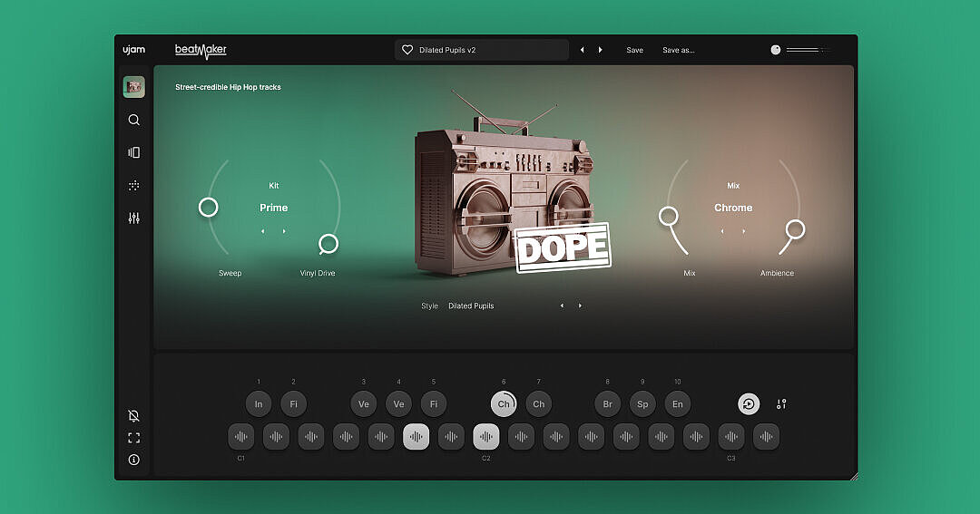The width and height of the screenshot is (980, 514).
Task: Click the info icon at bottom left
Action: [x=134, y=460]
